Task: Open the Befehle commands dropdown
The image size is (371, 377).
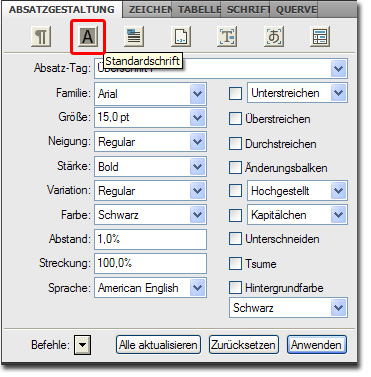Action: 82,345
